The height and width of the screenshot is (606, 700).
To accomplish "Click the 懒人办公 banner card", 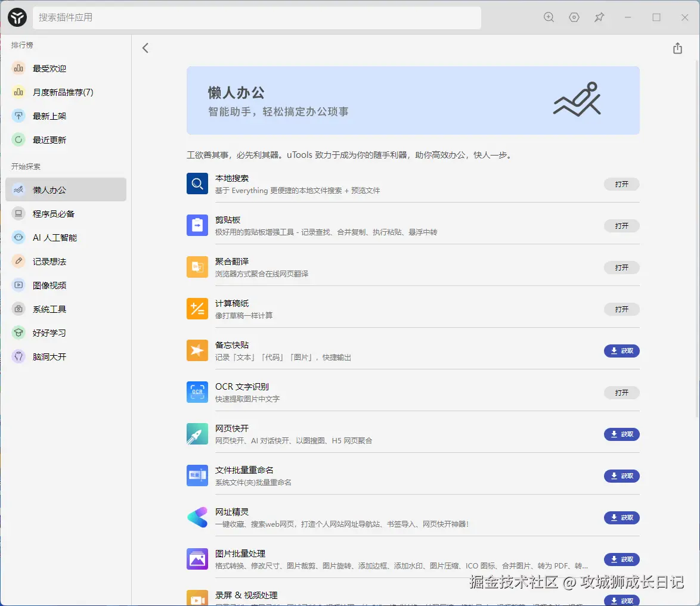I will 413,101.
